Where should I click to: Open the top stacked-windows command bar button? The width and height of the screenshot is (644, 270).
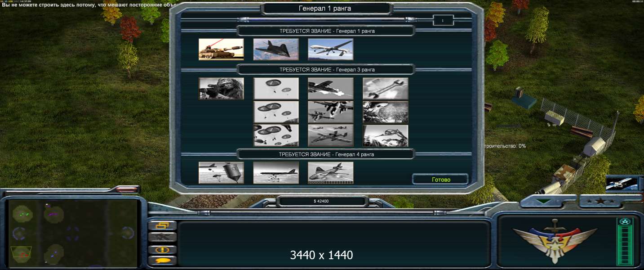click(162, 225)
